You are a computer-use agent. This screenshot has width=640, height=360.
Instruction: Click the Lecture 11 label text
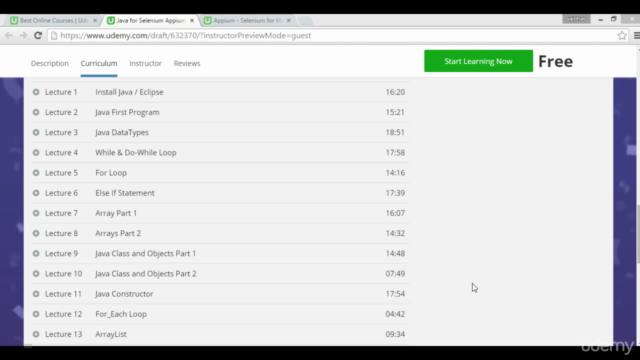tap(63, 294)
